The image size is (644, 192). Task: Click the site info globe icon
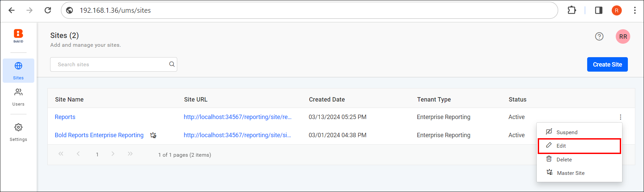(70, 10)
